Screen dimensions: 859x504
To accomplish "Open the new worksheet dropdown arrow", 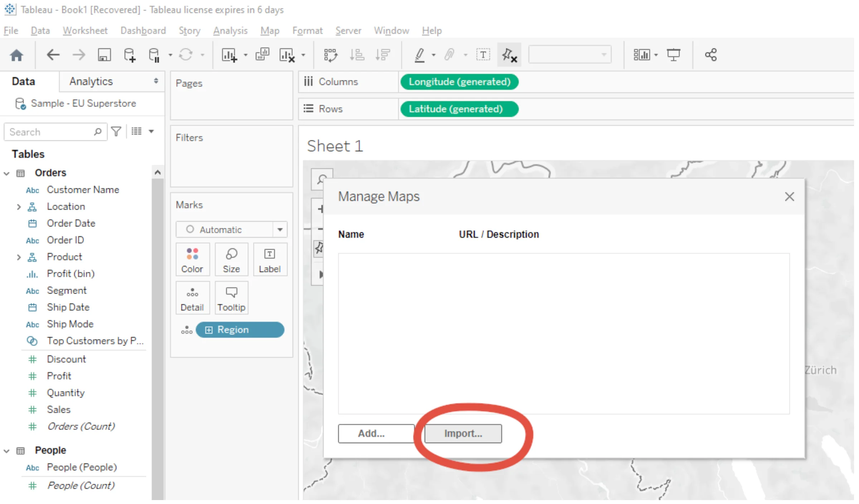I will [x=246, y=55].
